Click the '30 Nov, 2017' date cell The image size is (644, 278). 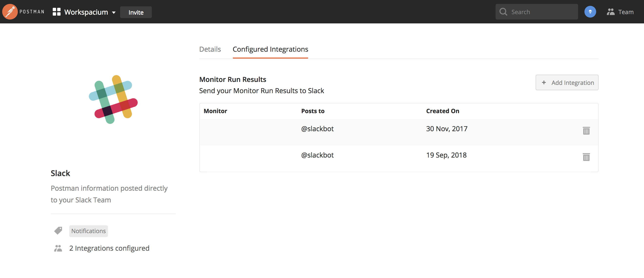[x=447, y=129]
